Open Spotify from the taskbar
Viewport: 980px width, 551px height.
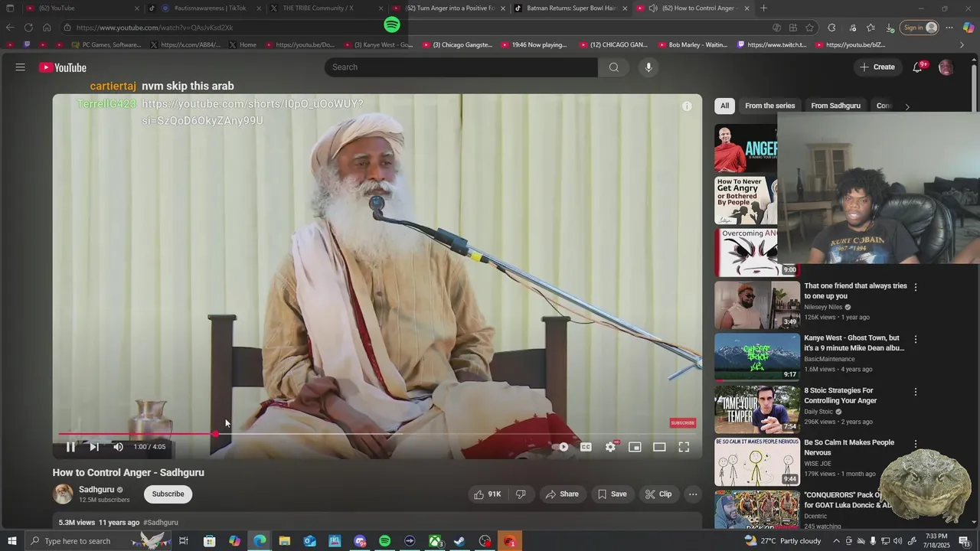tap(385, 541)
